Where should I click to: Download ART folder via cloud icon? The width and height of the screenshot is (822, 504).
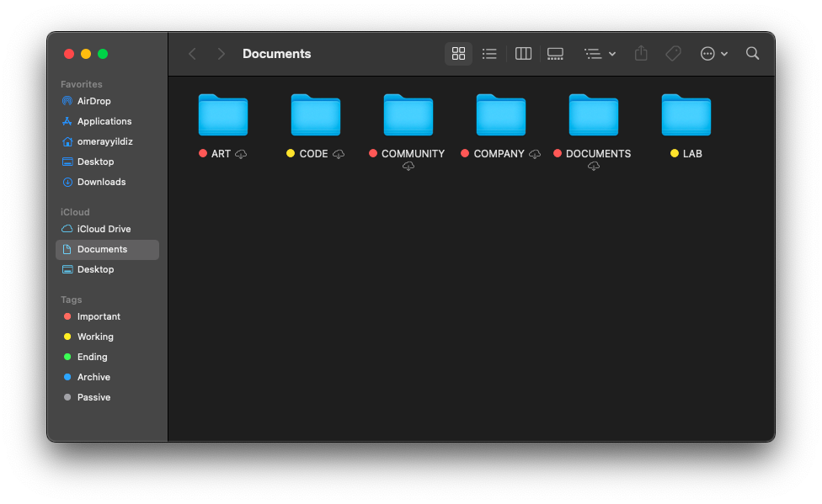241,154
